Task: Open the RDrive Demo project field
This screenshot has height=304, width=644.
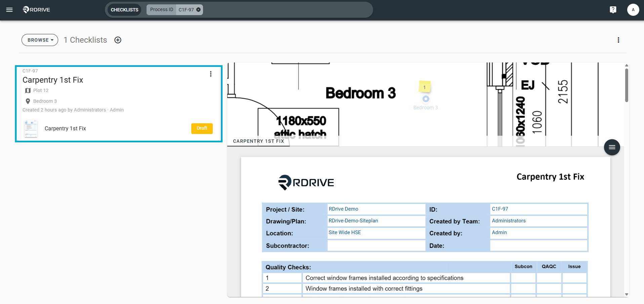Action: click(376, 209)
